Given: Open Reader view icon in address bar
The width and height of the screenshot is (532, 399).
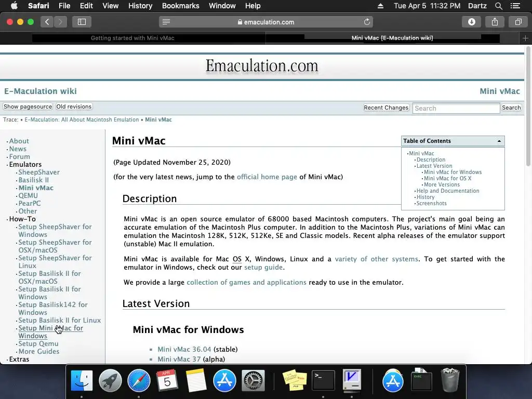Looking at the screenshot, I should click(166, 22).
